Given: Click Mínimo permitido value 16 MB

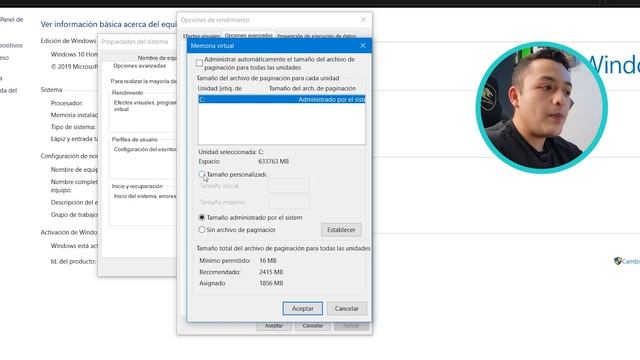Looking at the screenshot, I should [268, 260].
